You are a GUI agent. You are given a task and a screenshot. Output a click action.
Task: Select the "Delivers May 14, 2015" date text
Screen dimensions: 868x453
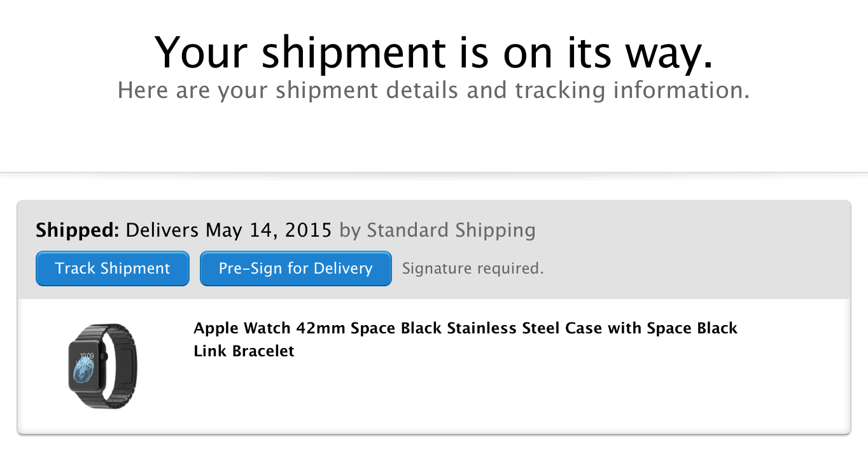pyautogui.click(x=229, y=230)
